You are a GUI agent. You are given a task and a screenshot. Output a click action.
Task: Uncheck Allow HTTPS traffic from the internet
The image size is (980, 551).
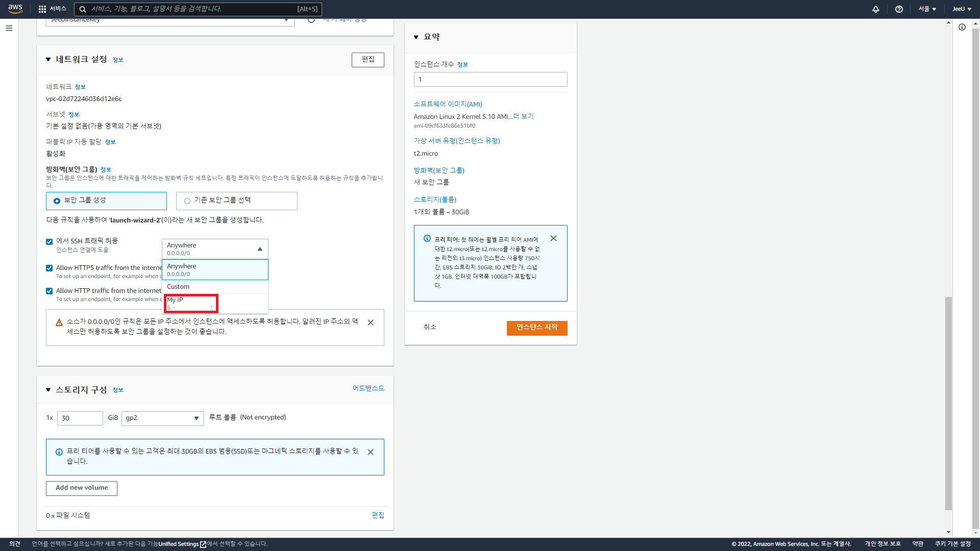pyautogui.click(x=50, y=268)
